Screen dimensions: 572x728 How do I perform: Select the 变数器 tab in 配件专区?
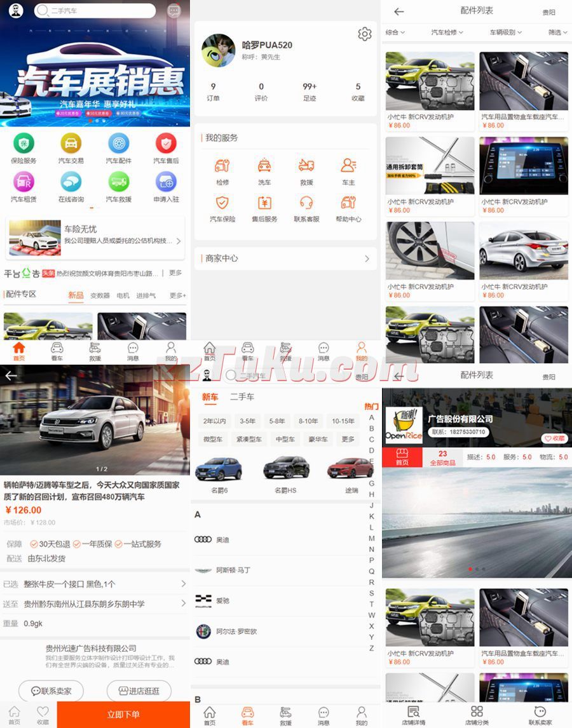(x=100, y=295)
